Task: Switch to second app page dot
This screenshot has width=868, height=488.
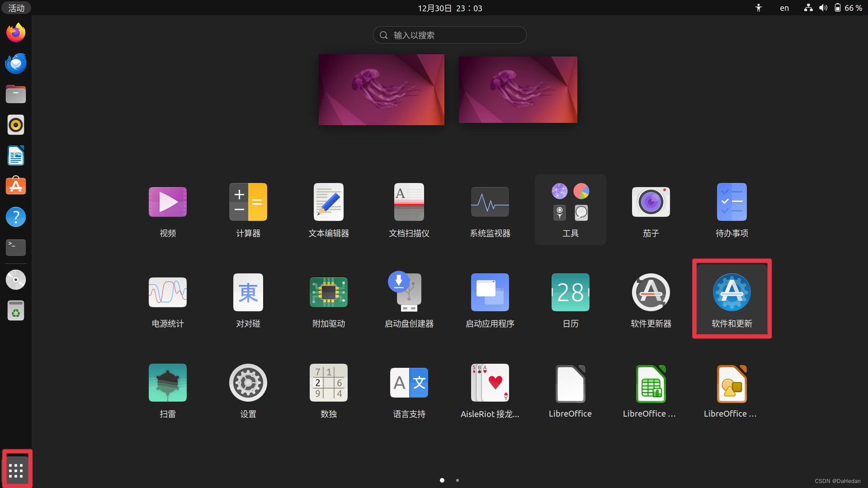Action: 458,480
